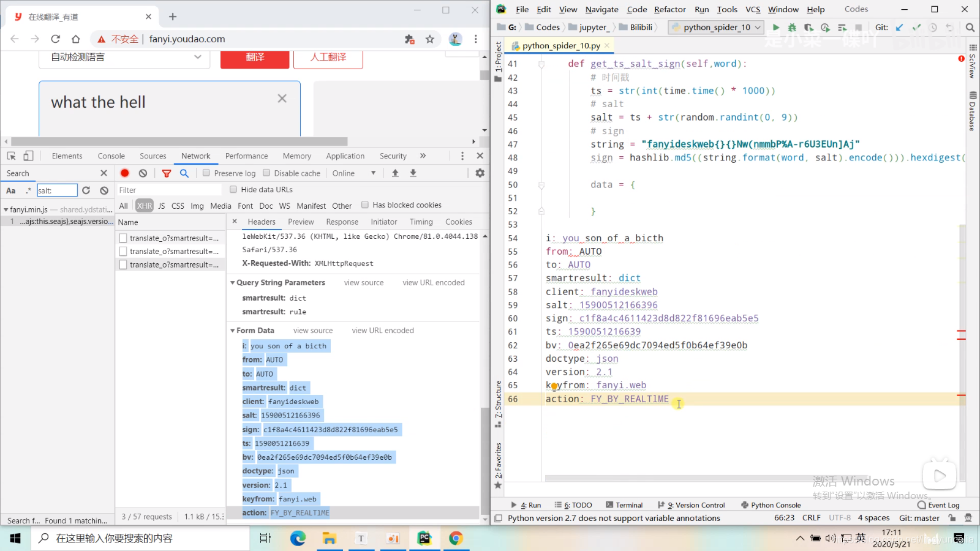
Task: Refresh the DevTools search results
Action: tap(86, 190)
